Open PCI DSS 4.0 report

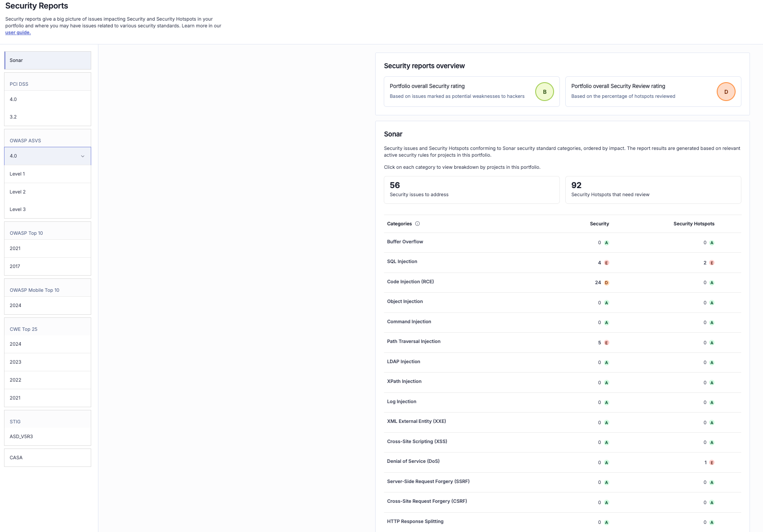pyautogui.click(x=48, y=99)
